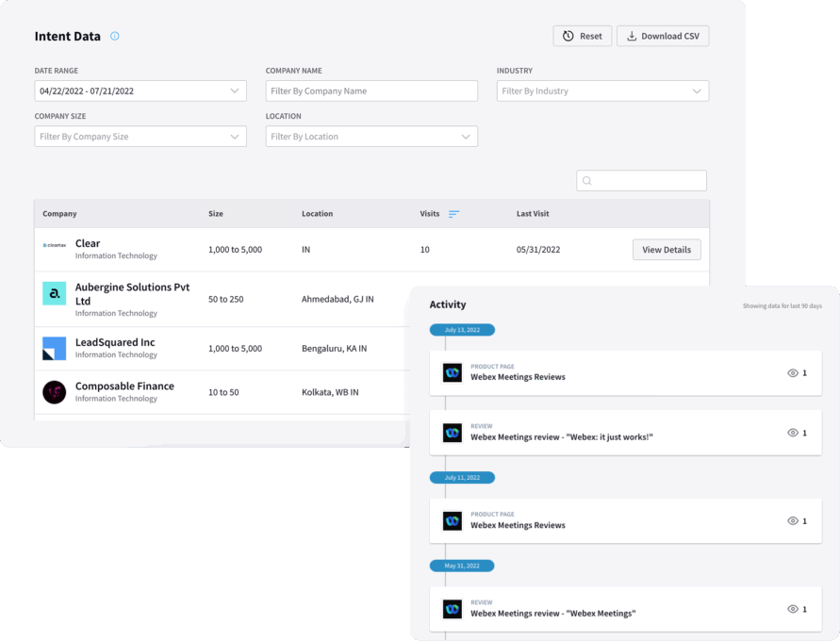Click the Clear company logo
This screenshot has width=840, height=641.
(x=54, y=245)
